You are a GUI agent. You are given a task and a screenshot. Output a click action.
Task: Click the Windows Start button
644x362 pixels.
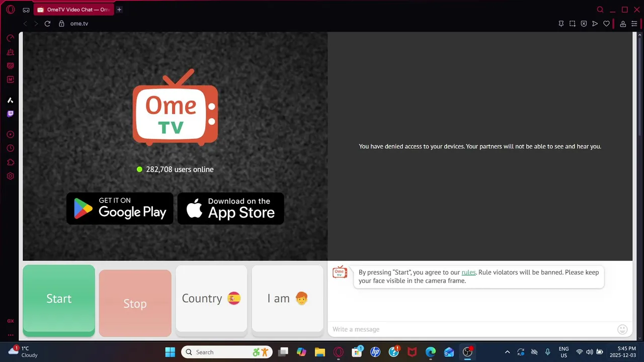coord(170,352)
